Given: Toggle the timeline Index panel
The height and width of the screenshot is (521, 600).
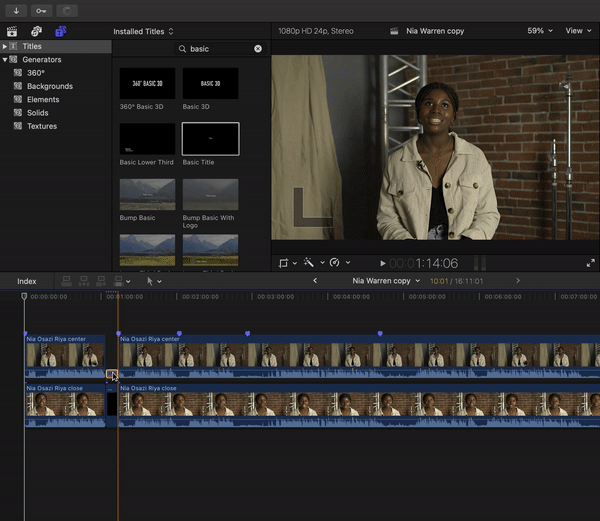Looking at the screenshot, I should pyautogui.click(x=27, y=281).
